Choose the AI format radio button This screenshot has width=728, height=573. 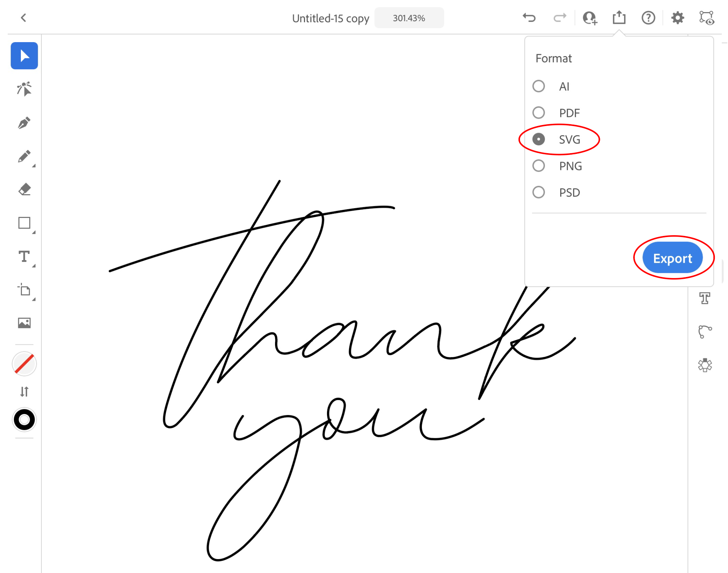538,86
